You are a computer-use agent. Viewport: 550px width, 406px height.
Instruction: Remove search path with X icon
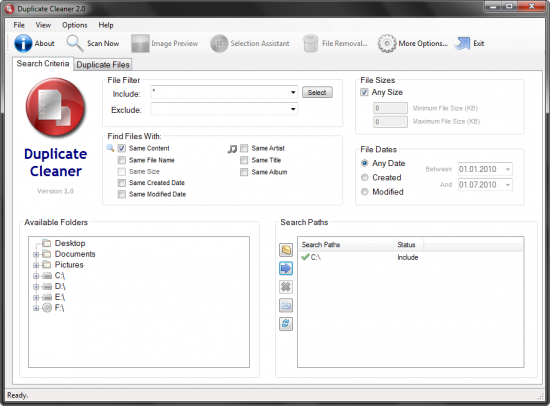[x=286, y=287]
